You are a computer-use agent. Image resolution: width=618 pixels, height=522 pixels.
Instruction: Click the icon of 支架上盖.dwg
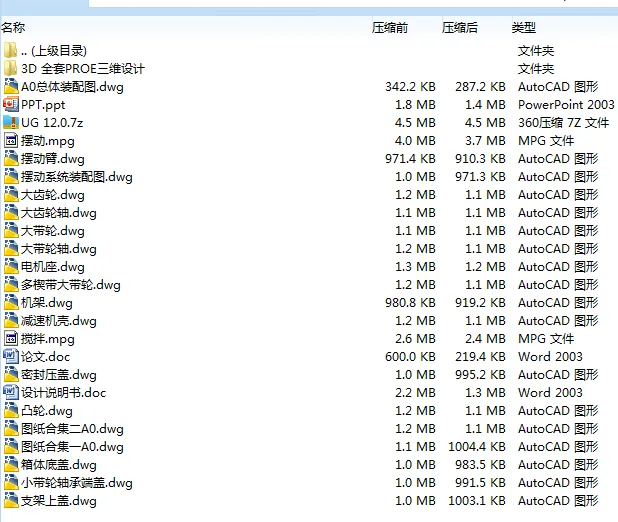pos(11,500)
